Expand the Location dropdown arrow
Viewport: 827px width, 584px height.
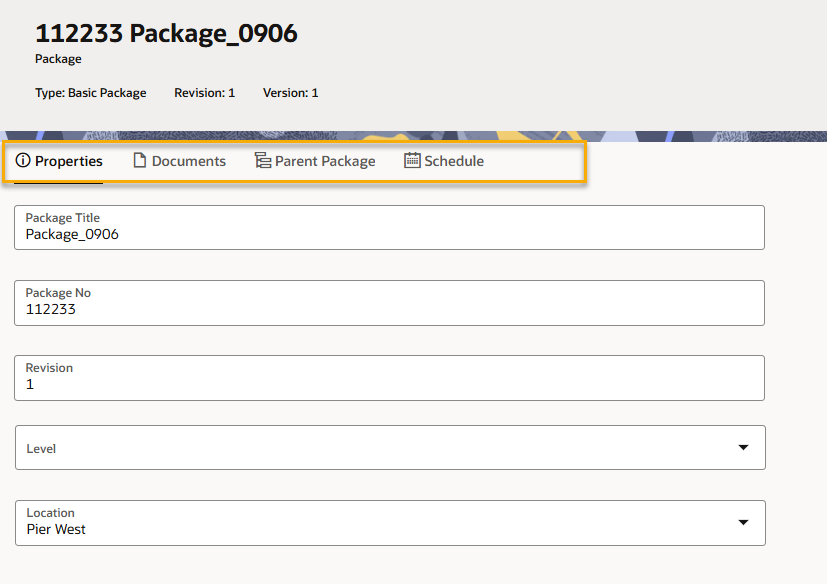point(743,522)
